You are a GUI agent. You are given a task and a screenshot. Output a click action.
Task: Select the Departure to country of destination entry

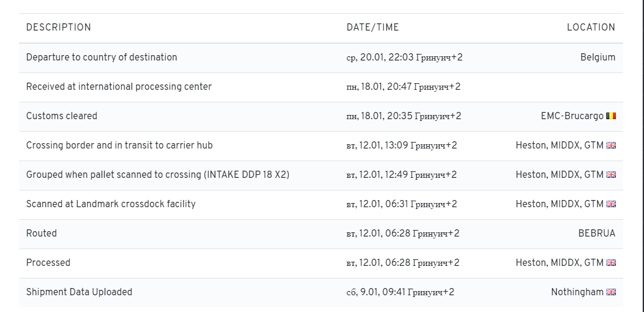click(x=102, y=57)
